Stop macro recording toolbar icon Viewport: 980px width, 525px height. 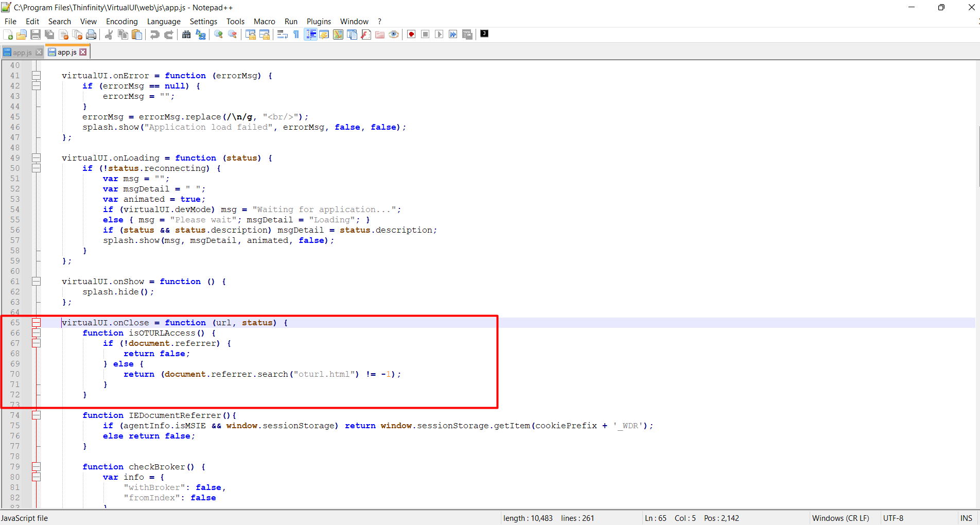[x=425, y=34]
